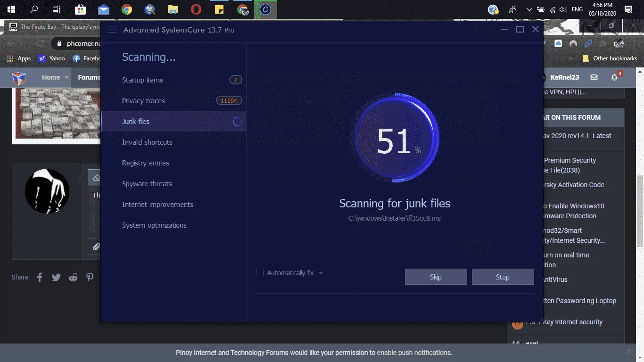Viewport: 644px width, 362px height.
Task: Open the Kaspersky Activation Code thread
Action: pyautogui.click(x=573, y=185)
